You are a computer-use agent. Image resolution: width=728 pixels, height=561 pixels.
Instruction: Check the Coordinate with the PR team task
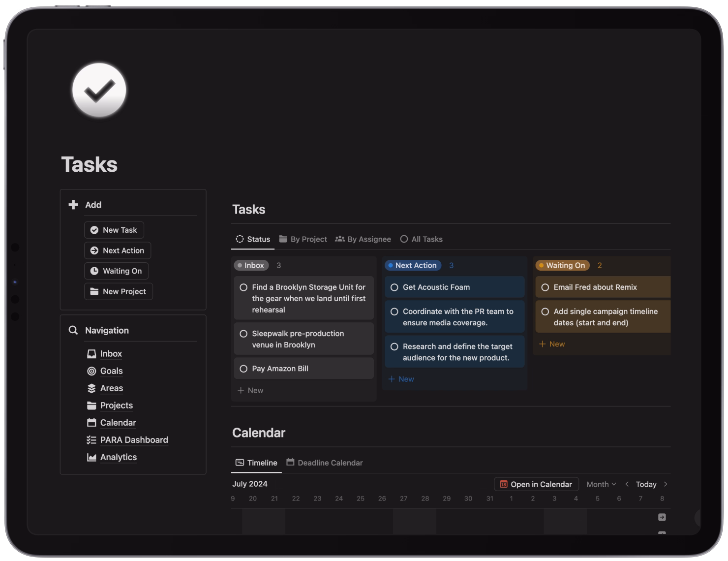[394, 312]
